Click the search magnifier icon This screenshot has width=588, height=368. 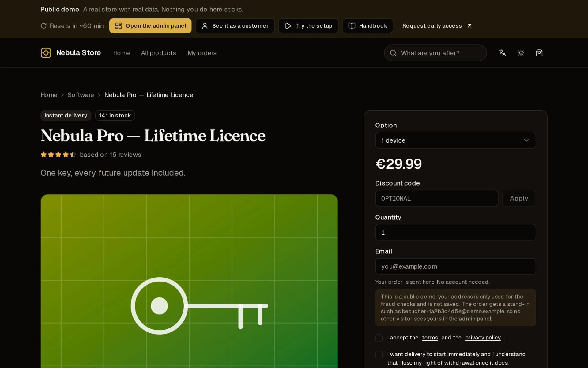(x=393, y=53)
